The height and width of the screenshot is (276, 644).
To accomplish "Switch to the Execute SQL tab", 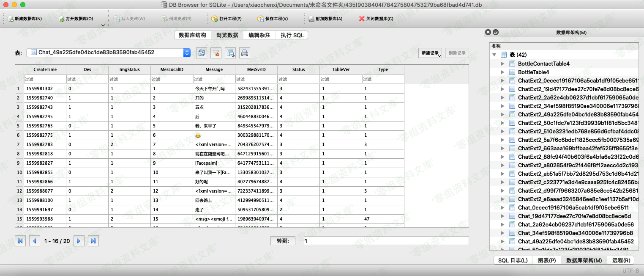I will pos(292,35).
